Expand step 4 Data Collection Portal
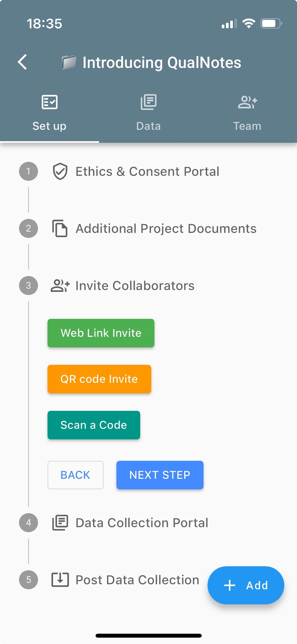The width and height of the screenshot is (297, 644). coord(142,523)
